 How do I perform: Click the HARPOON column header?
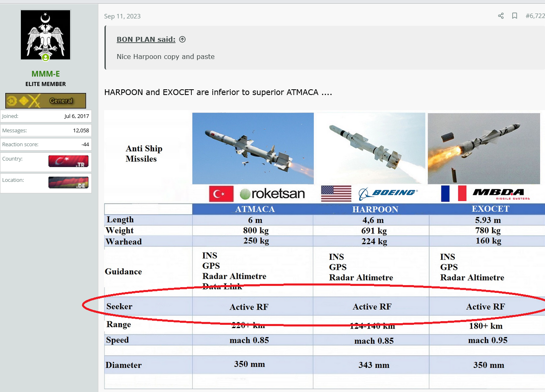tap(375, 209)
